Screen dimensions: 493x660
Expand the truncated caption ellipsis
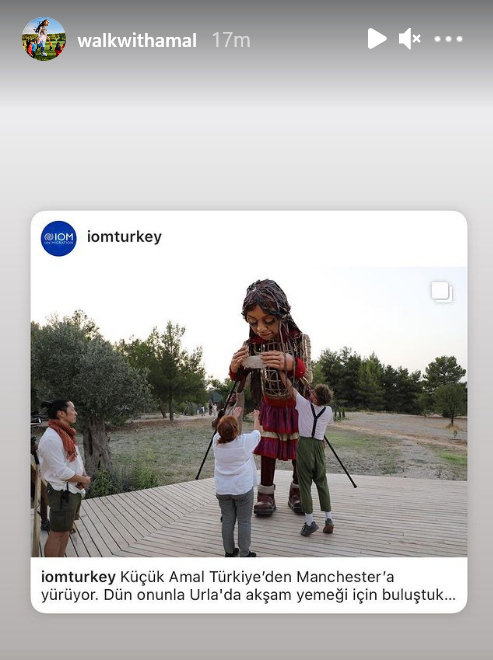click(450, 595)
